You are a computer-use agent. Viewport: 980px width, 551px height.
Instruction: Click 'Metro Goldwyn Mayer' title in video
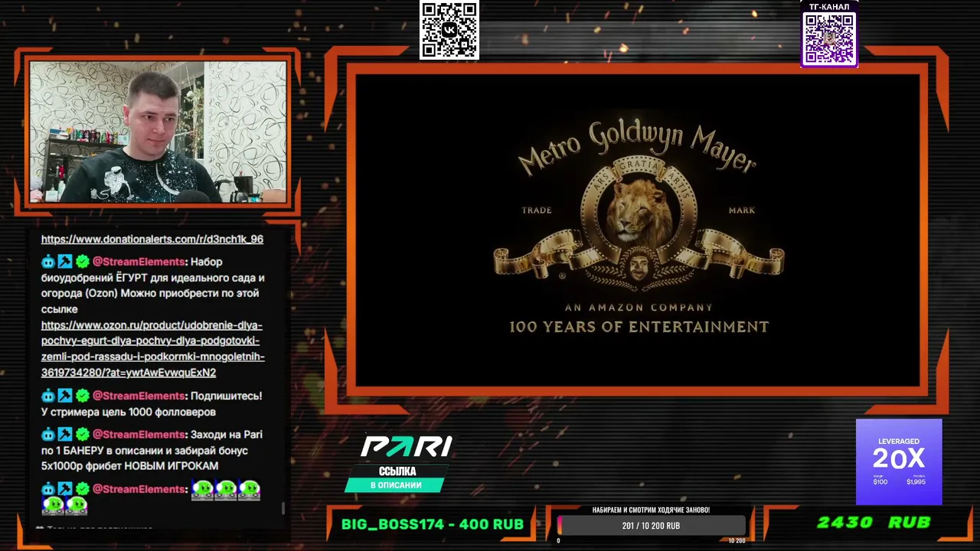coord(637,147)
